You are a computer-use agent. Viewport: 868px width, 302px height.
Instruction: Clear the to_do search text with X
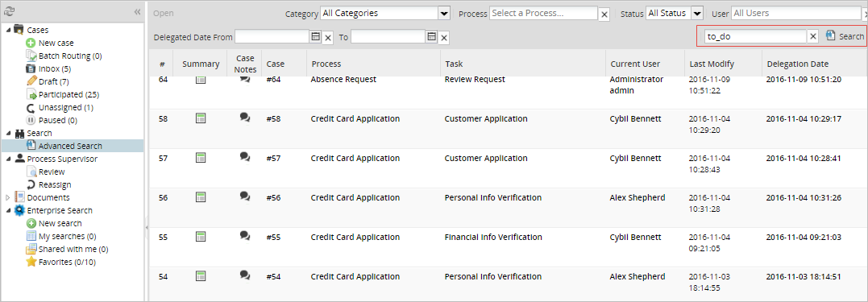coord(812,36)
